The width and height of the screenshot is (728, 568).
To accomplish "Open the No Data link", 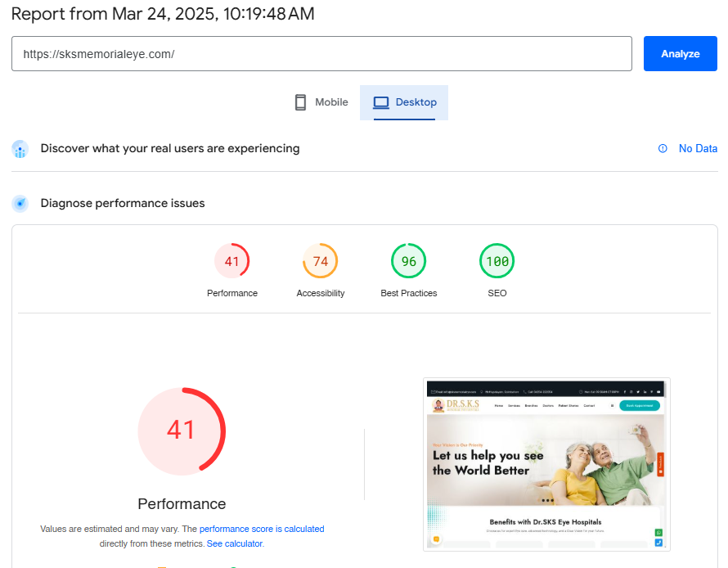I will pos(698,148).
